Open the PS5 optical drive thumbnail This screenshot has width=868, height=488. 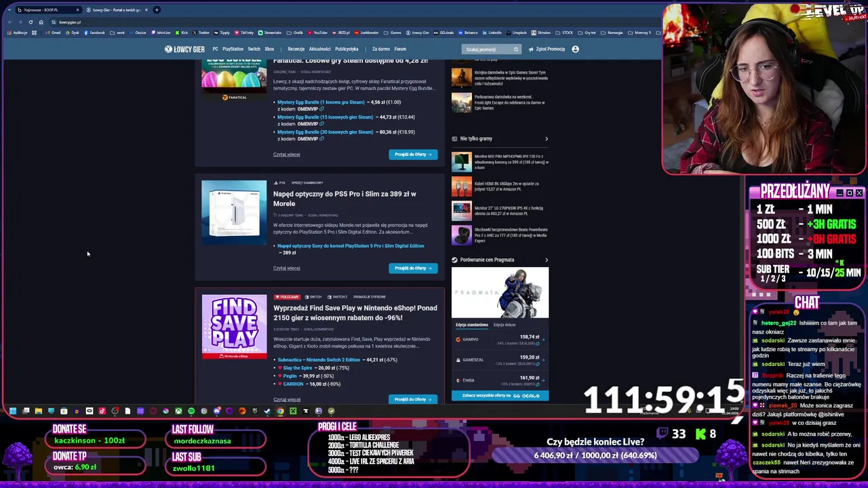tap(234, 212)
